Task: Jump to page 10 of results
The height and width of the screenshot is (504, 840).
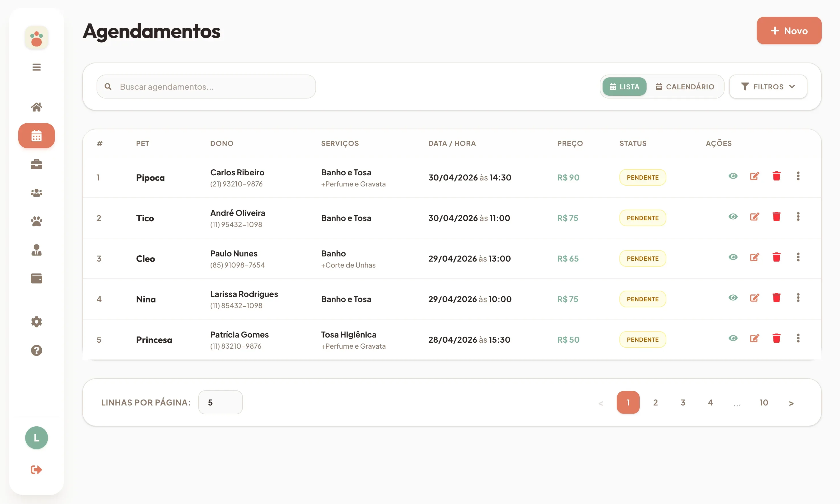Action: (x=764, y=402)
